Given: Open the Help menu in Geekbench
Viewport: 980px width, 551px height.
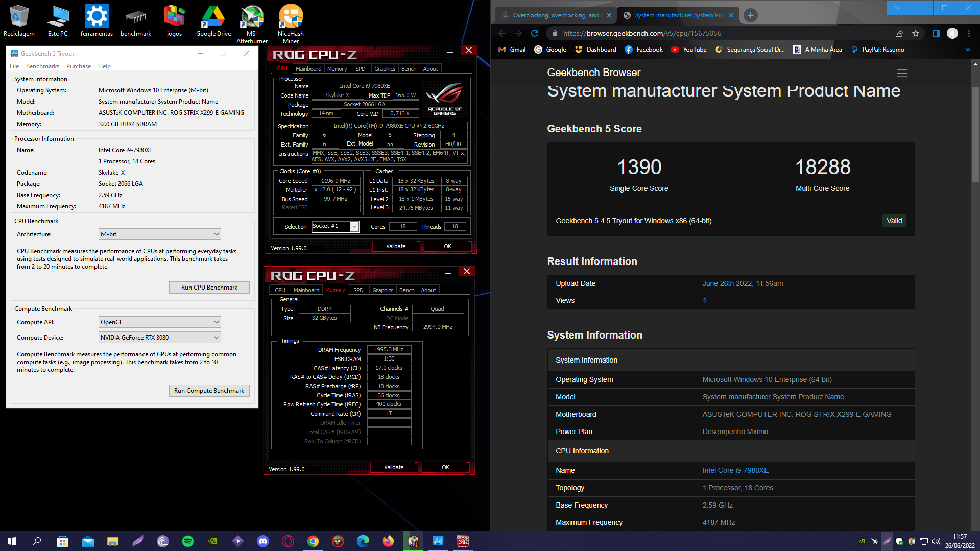Looking at the screenshot, I should pos(104,66).
